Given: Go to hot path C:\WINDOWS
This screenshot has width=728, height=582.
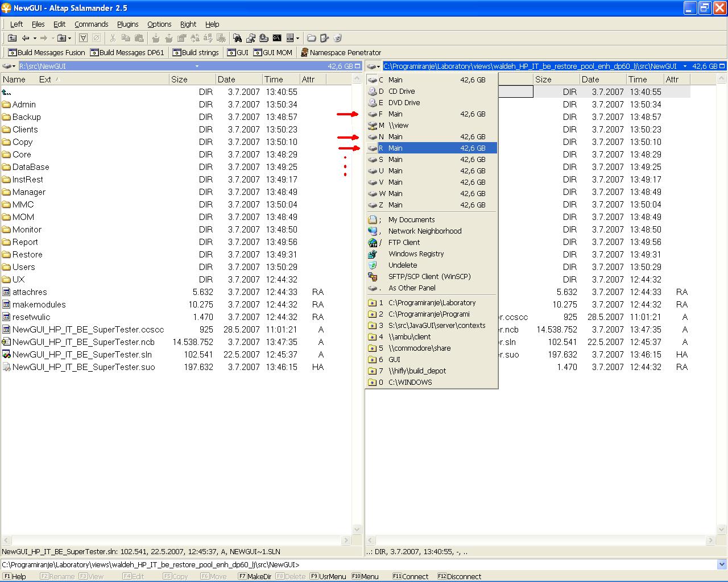Looking at the screenshot, I should tap(432, 382).
